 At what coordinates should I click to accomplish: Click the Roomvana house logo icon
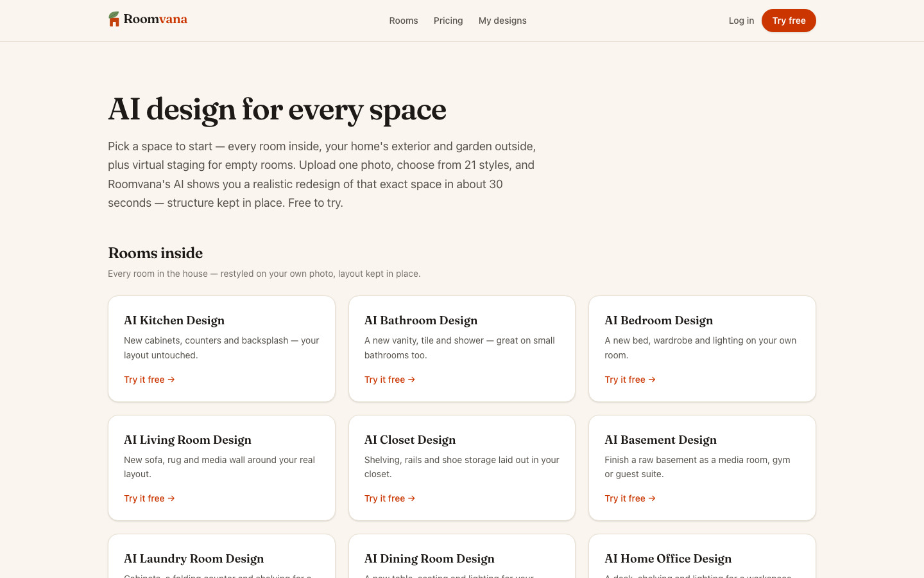tap(114, 19)
